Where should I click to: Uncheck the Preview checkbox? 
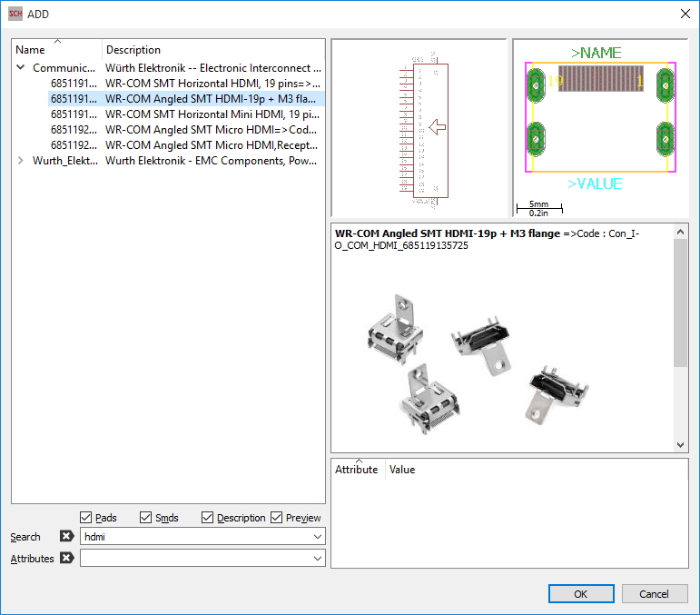276,517
